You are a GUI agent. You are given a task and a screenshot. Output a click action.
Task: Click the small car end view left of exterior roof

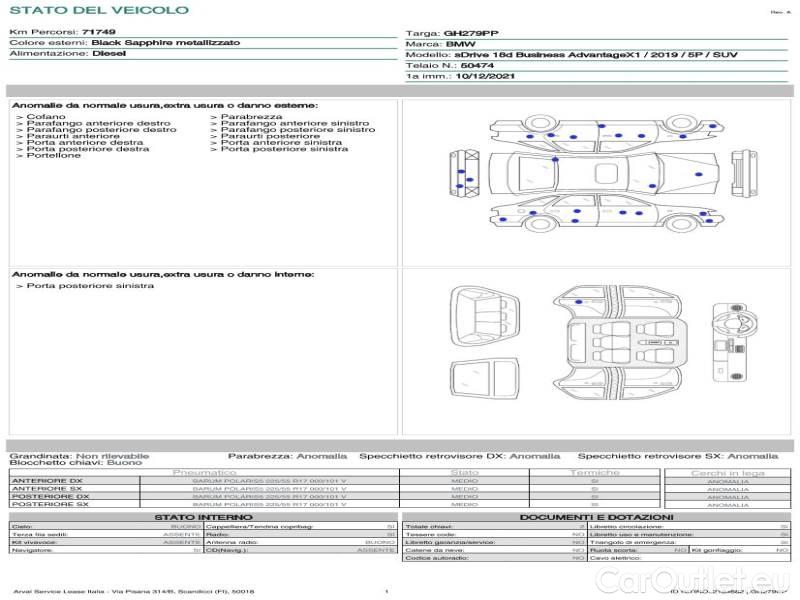(x=461, y=175)
